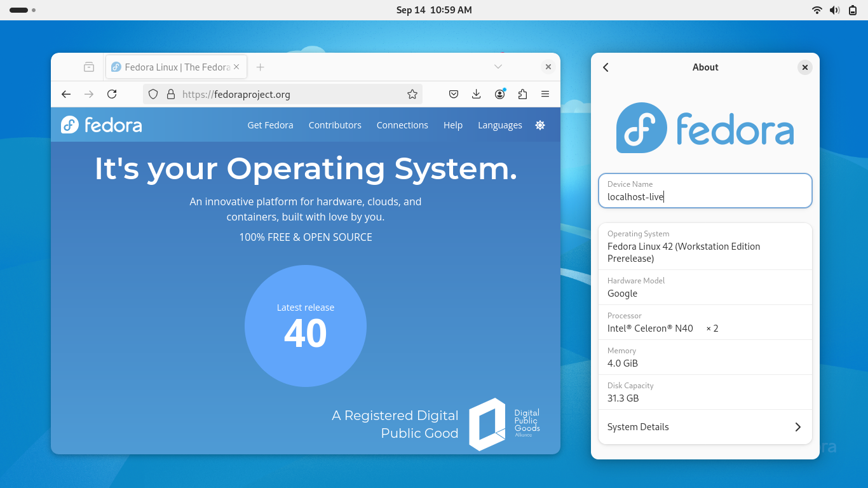Expand the System Details row

click(705, 427)
